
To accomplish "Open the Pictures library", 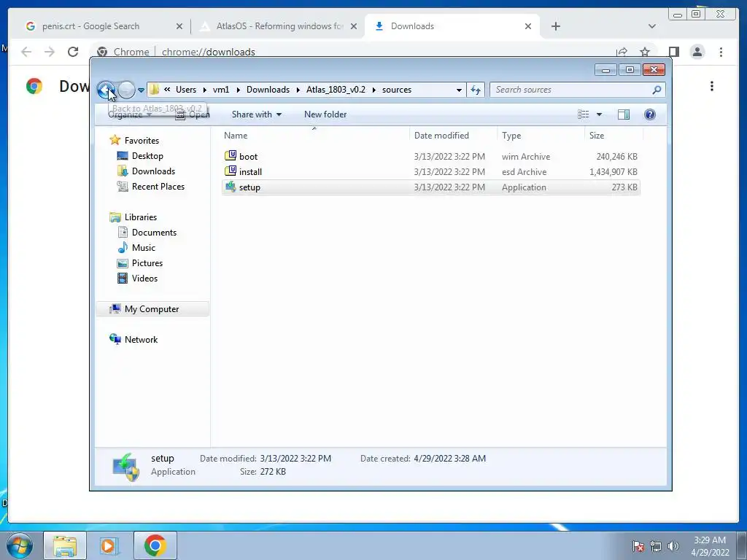I will (147, 262).
